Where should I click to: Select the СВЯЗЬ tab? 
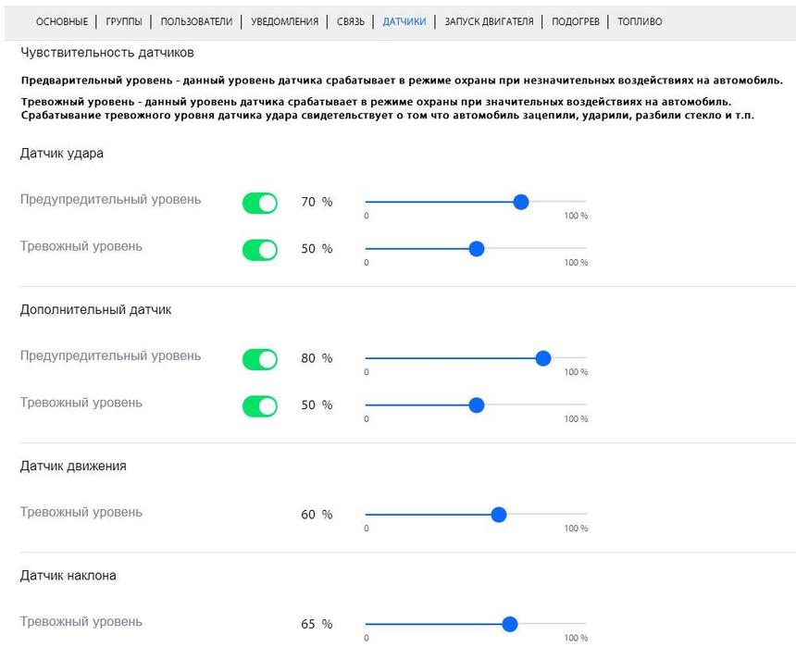click(350, 21)
